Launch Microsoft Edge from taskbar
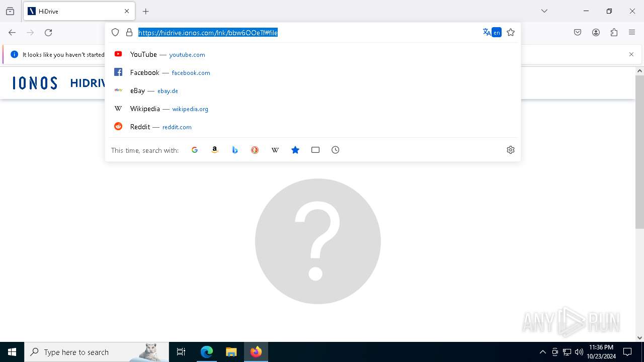The image size is (644, 362). (207, 352)
